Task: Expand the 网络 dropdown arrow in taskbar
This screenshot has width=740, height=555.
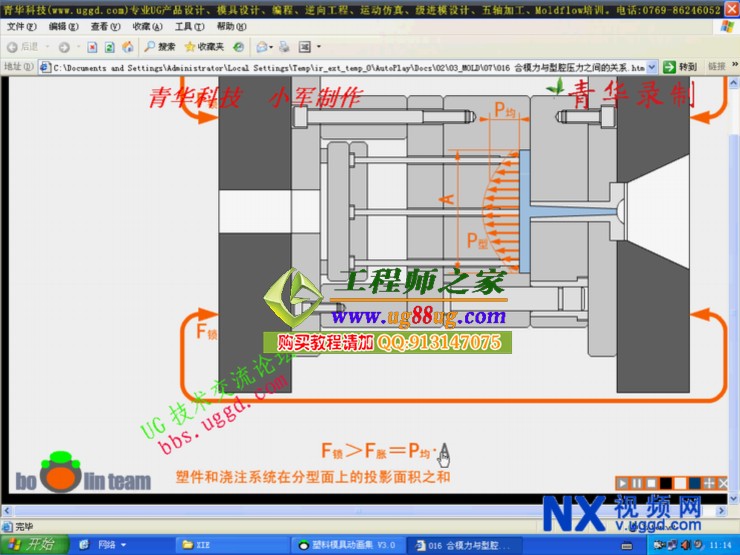Action: point(124,545)
